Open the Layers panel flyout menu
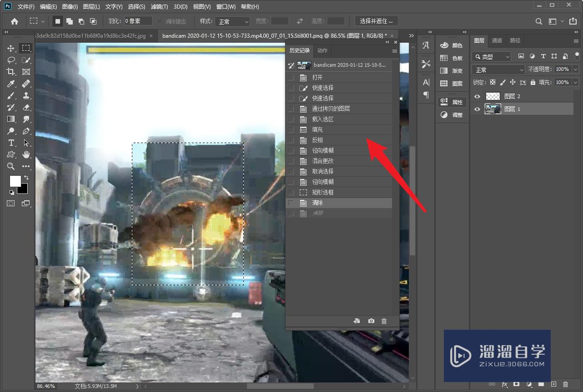The width and height of the screenshot is (583, 392). coord(576,41)
